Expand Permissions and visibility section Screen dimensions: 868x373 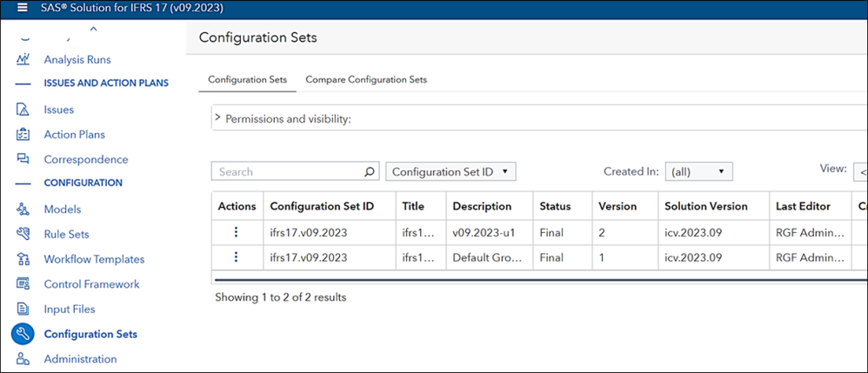tap(217, 118)
